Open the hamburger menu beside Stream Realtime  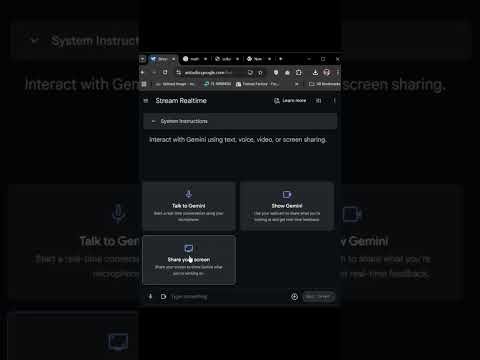click(146, 100)
